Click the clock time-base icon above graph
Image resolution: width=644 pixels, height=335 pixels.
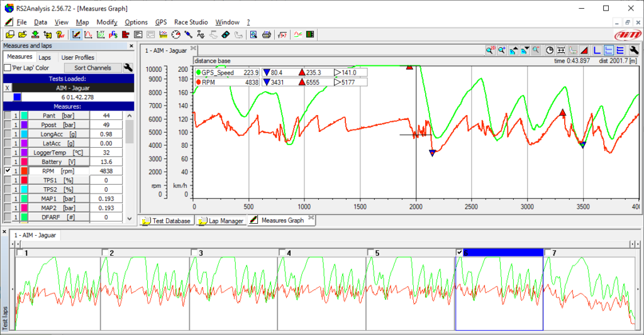click(550, 50)
